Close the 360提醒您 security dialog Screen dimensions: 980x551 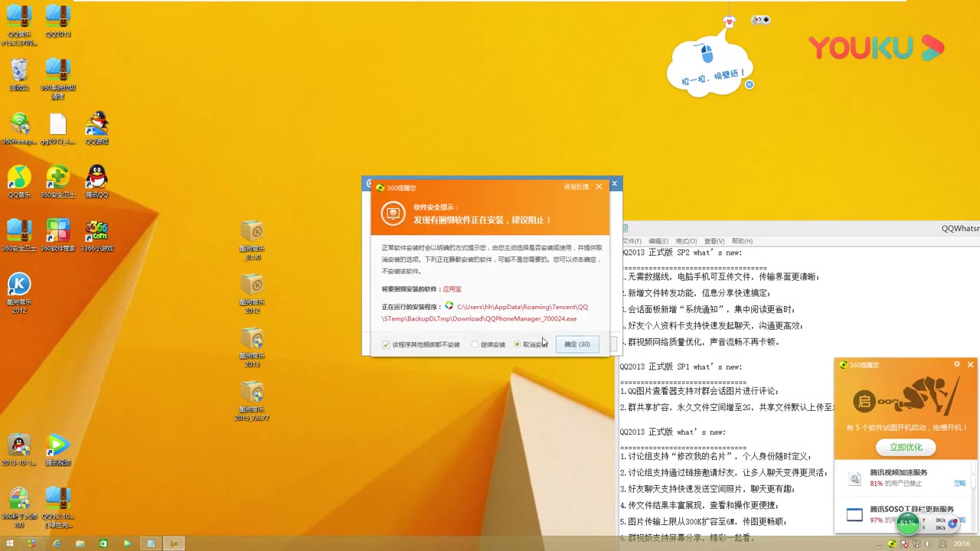[x=599, y=187]
